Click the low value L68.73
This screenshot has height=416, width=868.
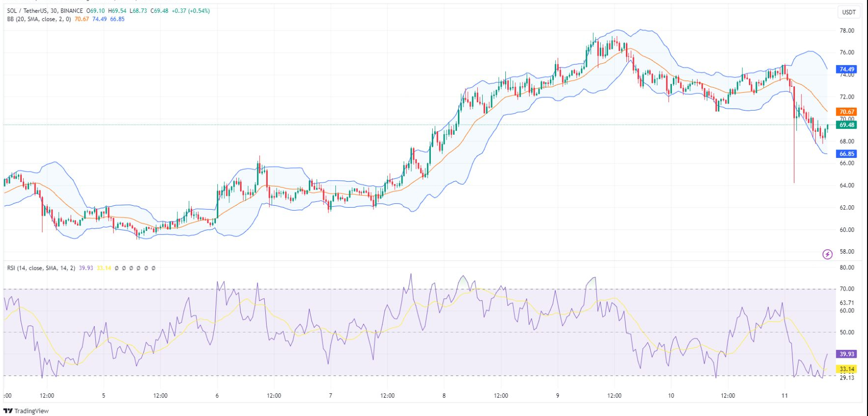point(138,11)
